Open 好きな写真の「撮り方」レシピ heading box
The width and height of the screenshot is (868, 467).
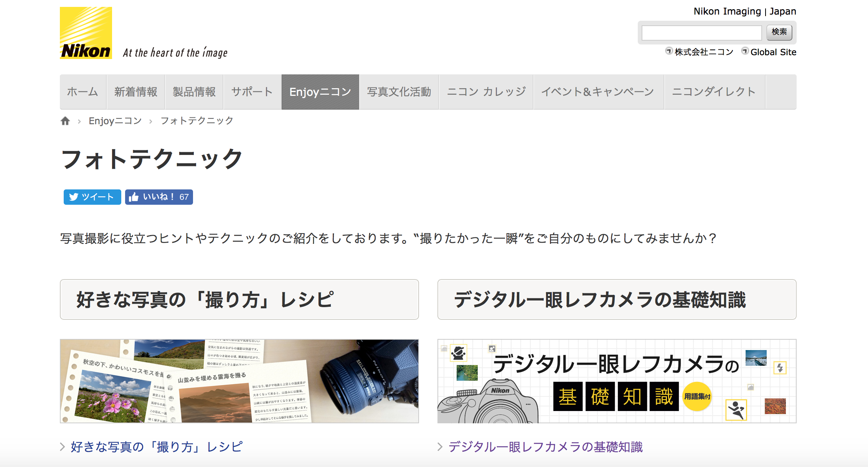coord(239,299)
